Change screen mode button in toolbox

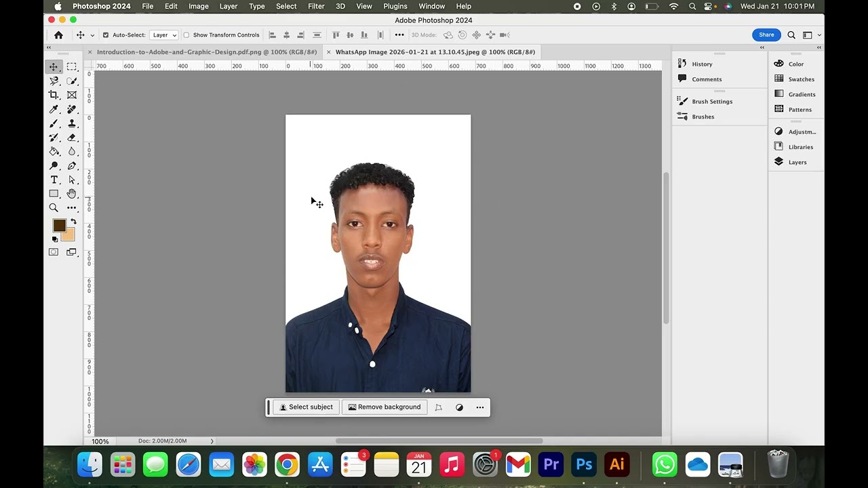71,252
